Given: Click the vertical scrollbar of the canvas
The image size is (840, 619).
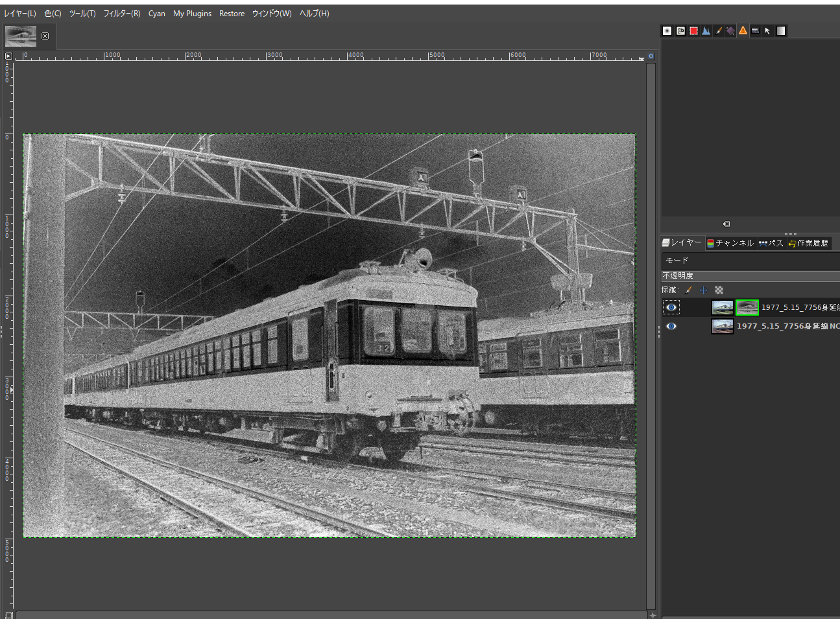Looking at the screenshot, I should [651, 336].
